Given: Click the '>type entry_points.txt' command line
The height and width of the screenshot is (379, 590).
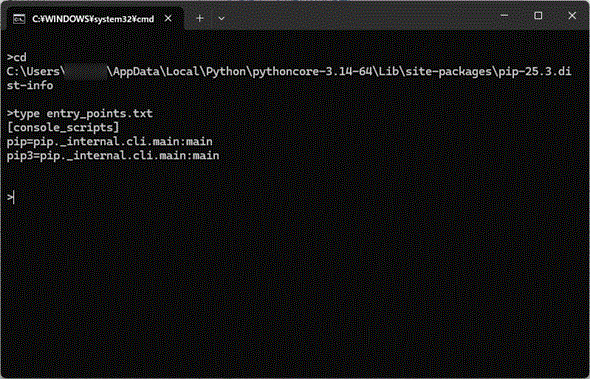Looking at the screenshot, I should (80, 113).
